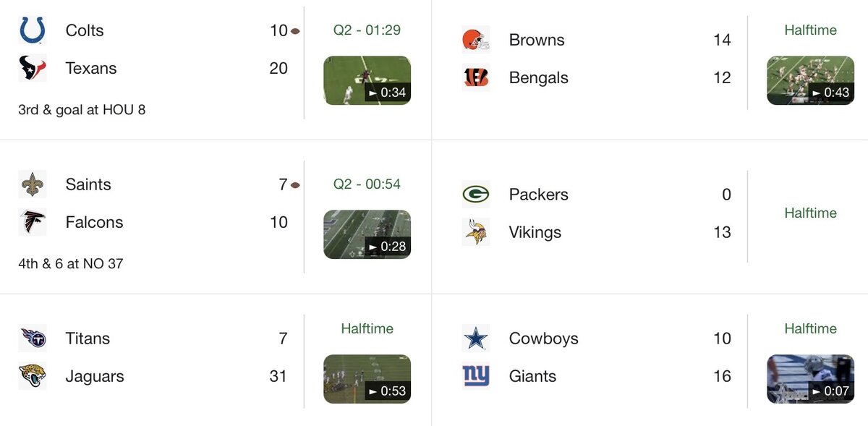
Task: Open the Giants ny logo
Action: click(476, 376)
